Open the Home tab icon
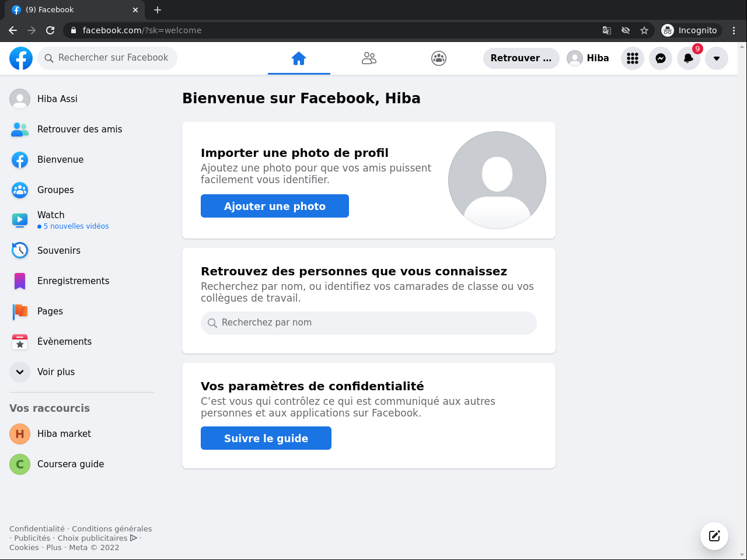This screenshot has height=560, width=747. pos(299,58)
